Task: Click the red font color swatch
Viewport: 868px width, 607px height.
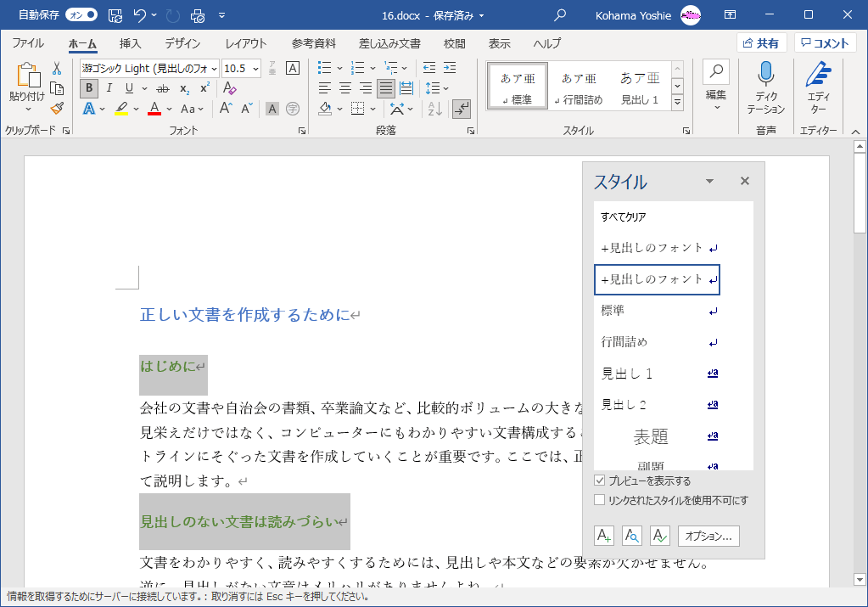Action: [x=154, y=109]
